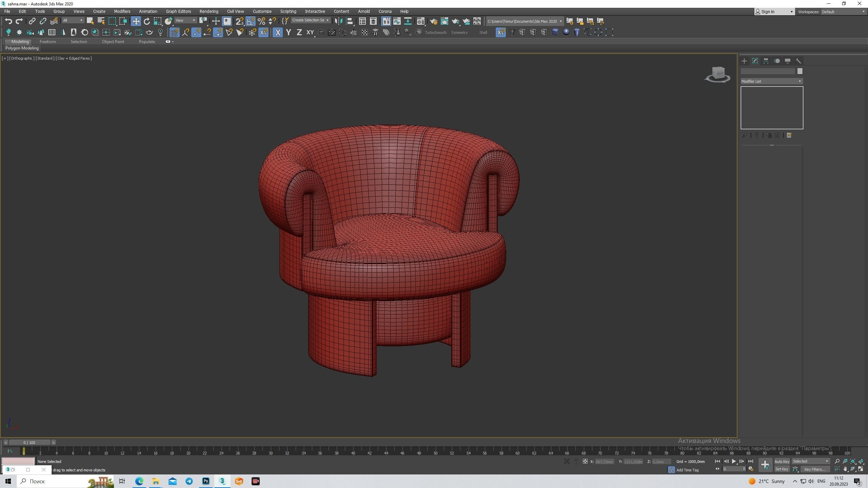The image size is (868, 488).
Task: Toggle Percent Snap on toolbar
Action: point(261,21)
